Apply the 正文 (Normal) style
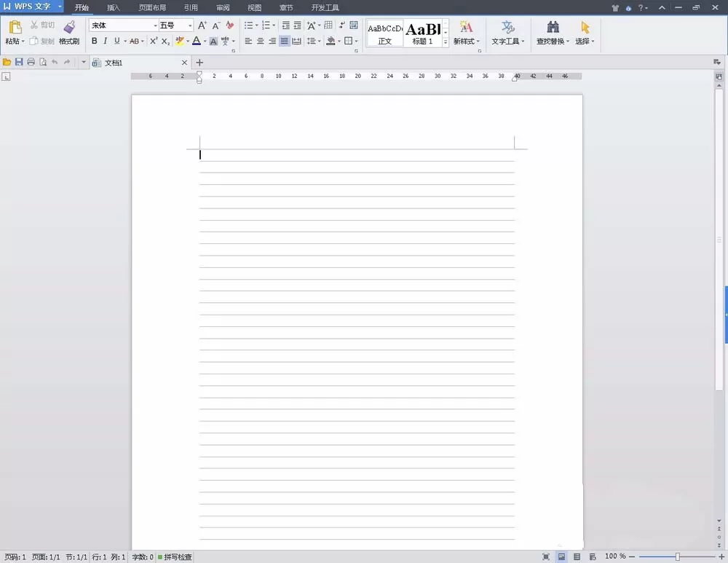Screen dimensions: 728x563 pyautogui.click(x=385, y=33)
